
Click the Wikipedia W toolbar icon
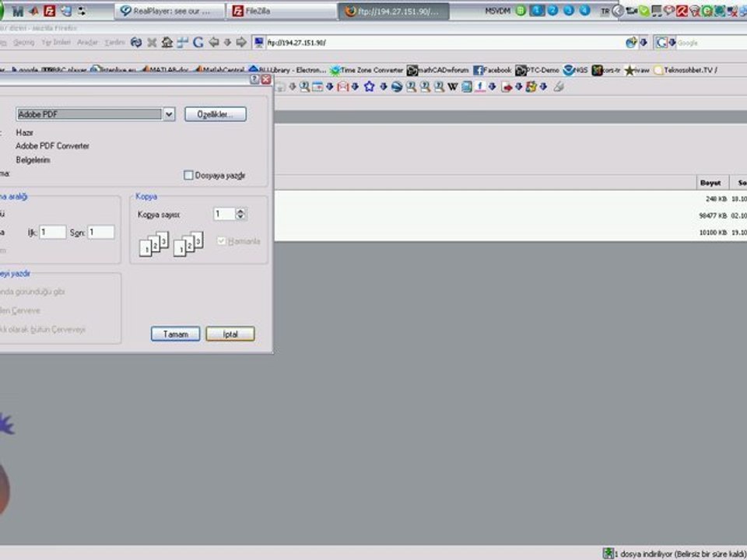click(x=453, y=86)
